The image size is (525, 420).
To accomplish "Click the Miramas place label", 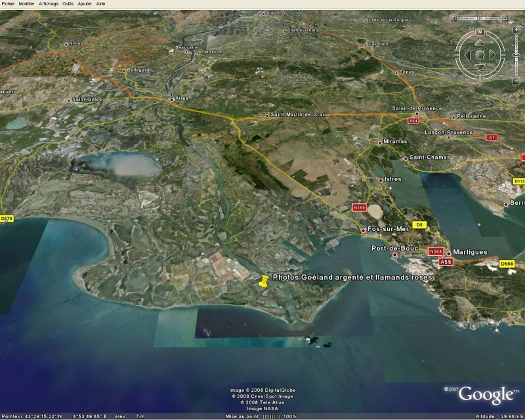I will [x=395, y=141].
